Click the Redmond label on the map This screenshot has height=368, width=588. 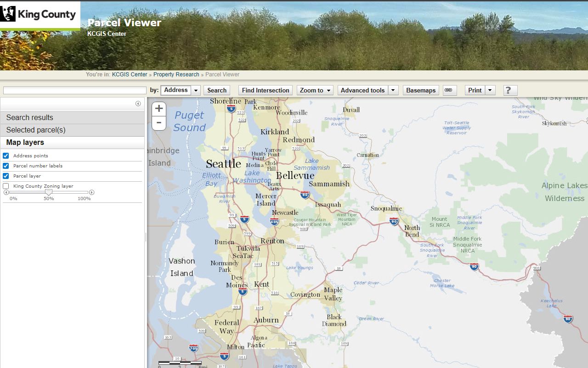(x=299, y=140)
